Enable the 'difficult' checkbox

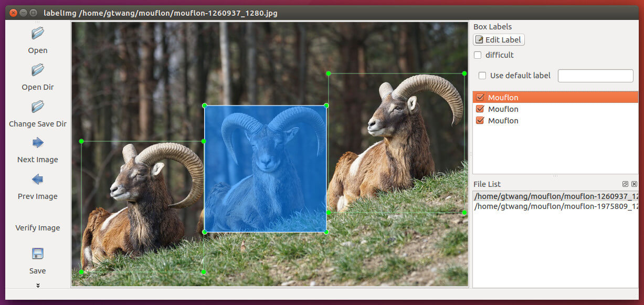(x=478, y=55)
